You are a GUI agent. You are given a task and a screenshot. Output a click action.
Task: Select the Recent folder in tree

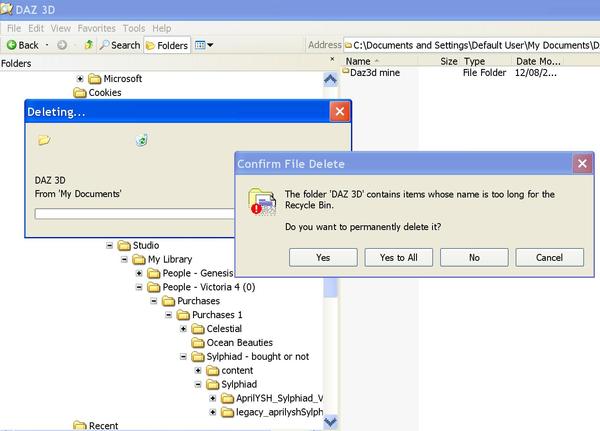96,426
